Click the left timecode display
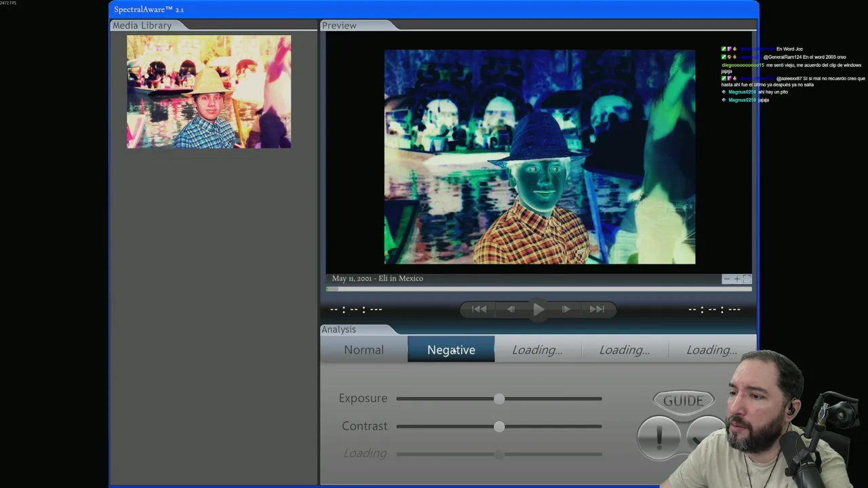The width and height of the screenshot is (868, 488). coord(356,310)
